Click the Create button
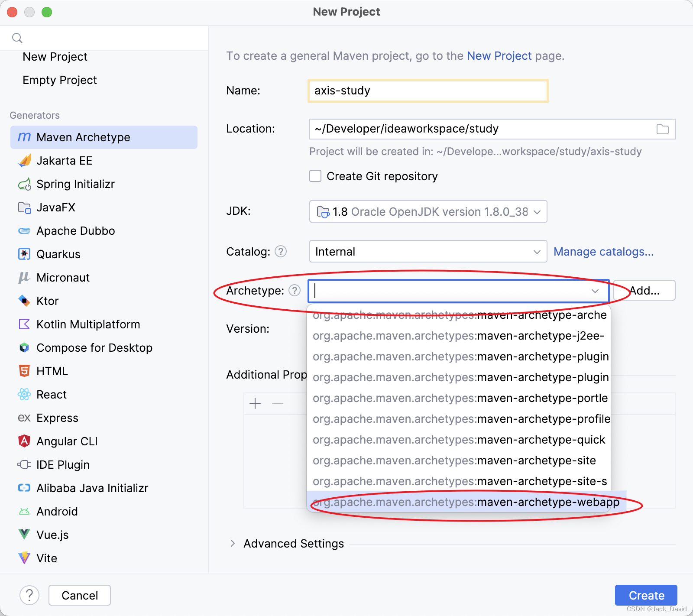Viewport: 693px width, 616px height. [646, 595]
